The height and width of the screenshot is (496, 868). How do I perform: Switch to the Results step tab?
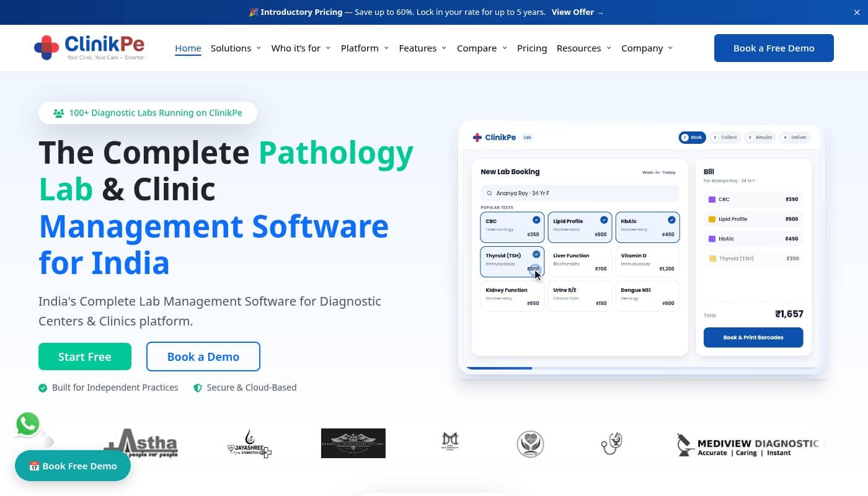point(759,138)
